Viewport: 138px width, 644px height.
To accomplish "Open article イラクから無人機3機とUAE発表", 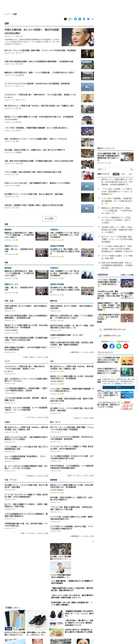I will tap(26, 399).
